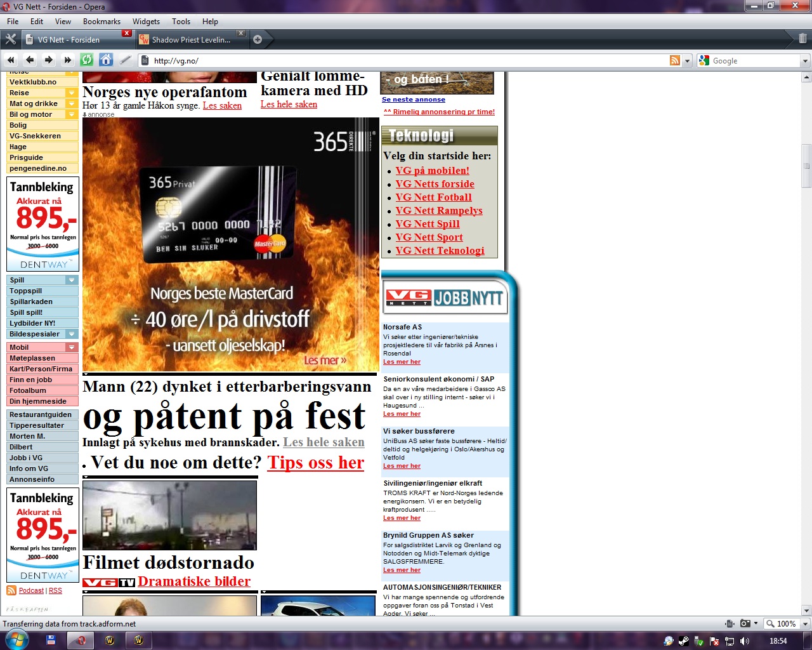Click the orange RSS icon beside Podcast
This screenshot has height=650, width=812.
[x=11, y=590]
